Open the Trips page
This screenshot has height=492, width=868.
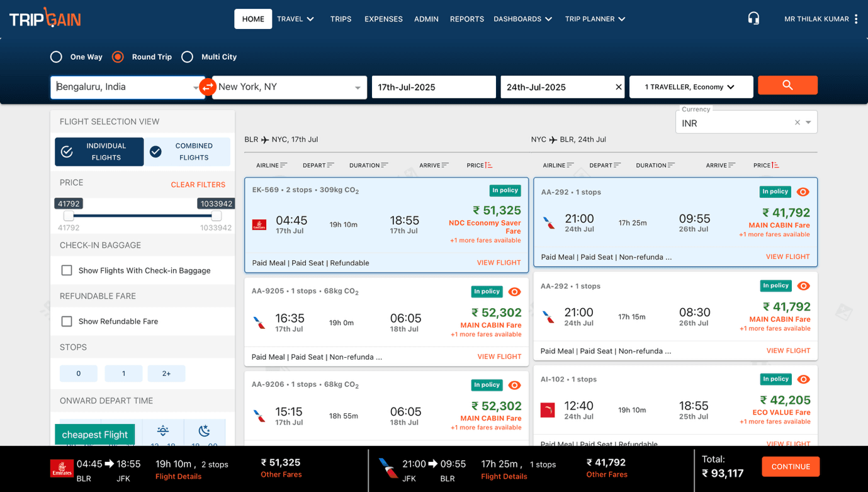(341, 19)
